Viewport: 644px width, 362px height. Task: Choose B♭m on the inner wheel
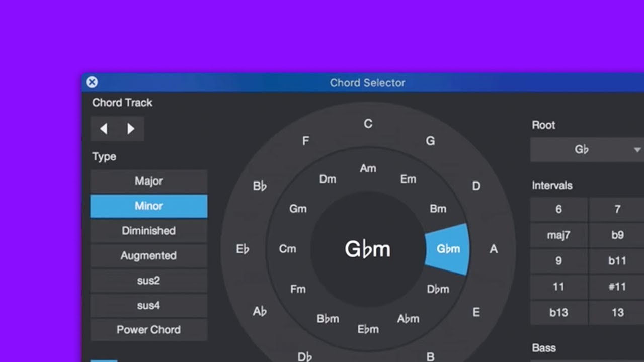[328, 319]
